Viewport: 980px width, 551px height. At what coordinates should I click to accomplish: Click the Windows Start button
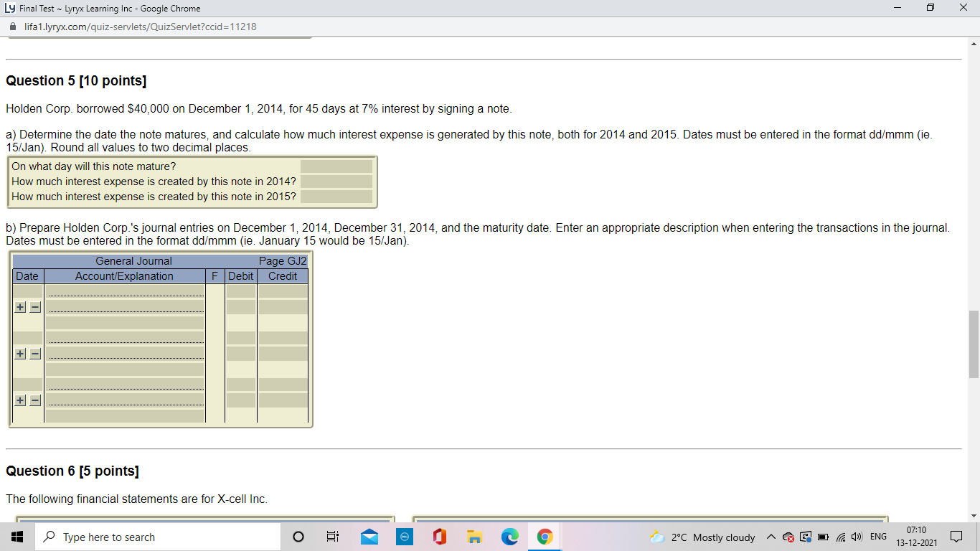click(x=17, y=536)
